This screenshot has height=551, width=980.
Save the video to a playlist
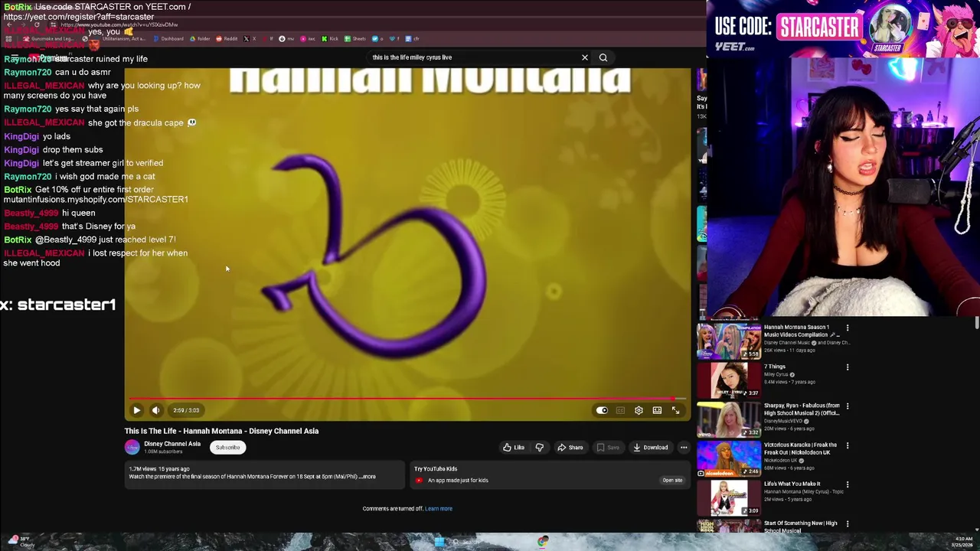click(x=608, y=448)
